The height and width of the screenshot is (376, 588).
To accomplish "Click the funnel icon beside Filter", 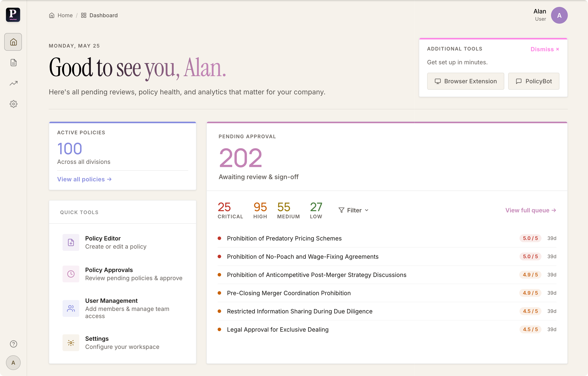I will click(341, 210).
